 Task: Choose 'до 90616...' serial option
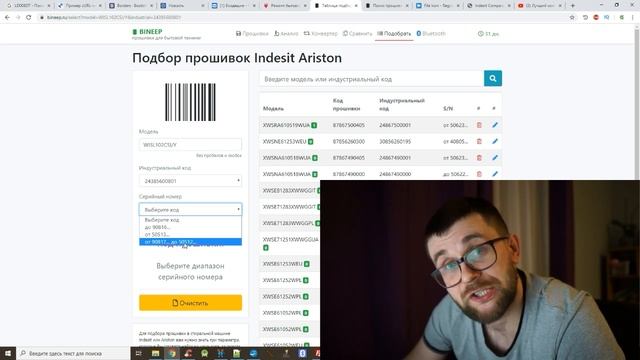(x=190, y=227)
